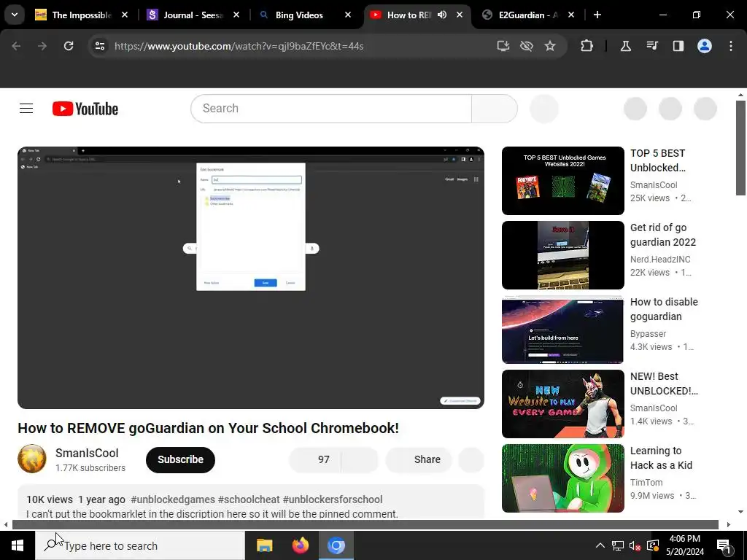Close The Impossible tab
This screenshot has height=560, width=747.
pos(125,15)
